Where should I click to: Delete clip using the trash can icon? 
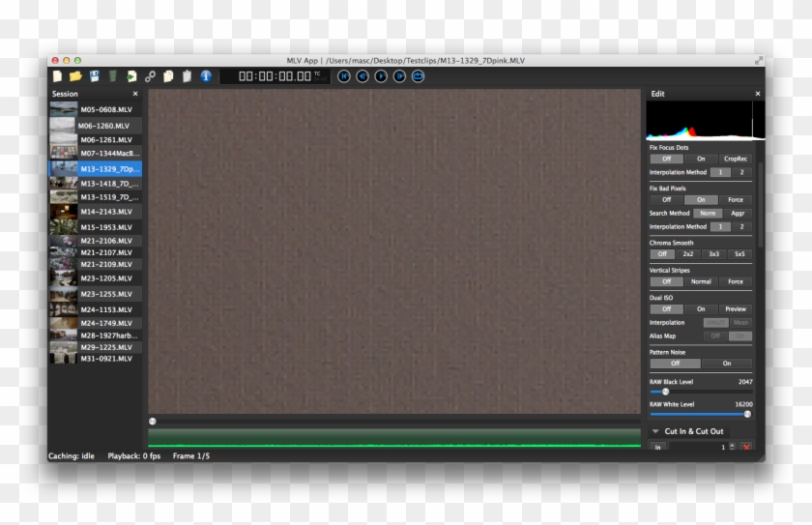click(x=113, y=75)
